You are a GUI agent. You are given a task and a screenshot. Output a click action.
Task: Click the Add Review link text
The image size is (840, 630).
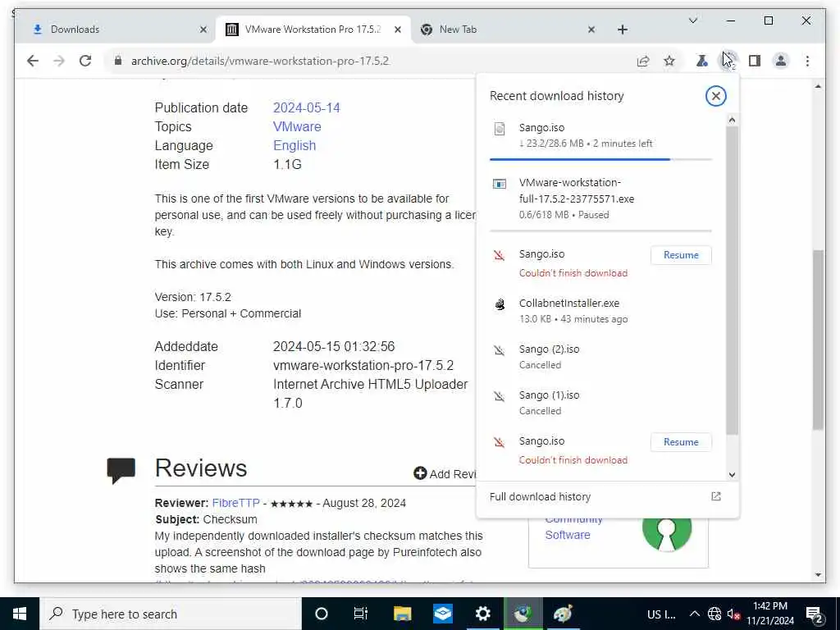click(452, 473)
